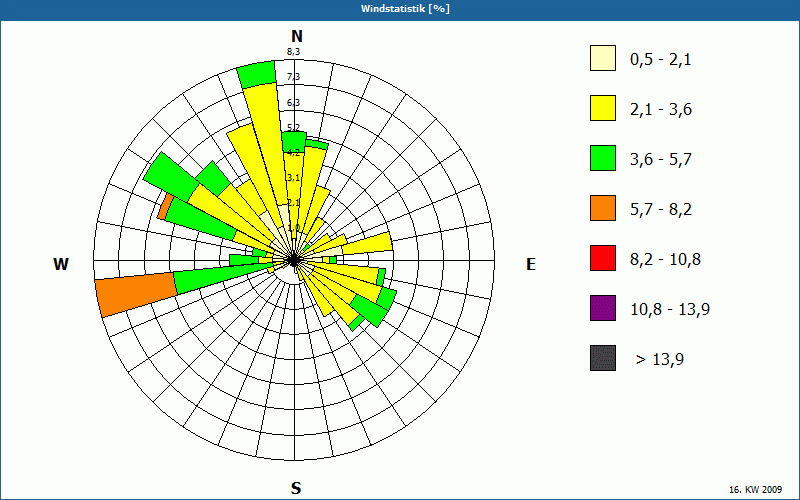
Task: Click the purple 10,8 - 13,9 legend swatch
Action: pos(603,308)
